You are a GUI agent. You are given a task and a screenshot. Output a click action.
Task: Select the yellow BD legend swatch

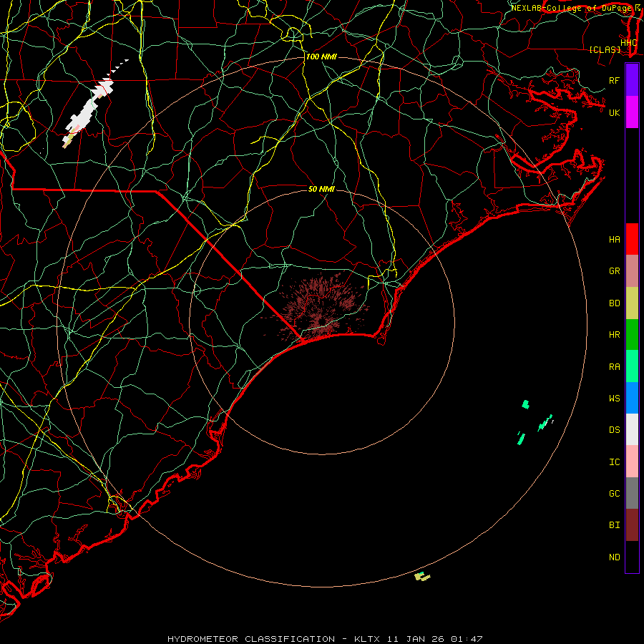point(632,303)
